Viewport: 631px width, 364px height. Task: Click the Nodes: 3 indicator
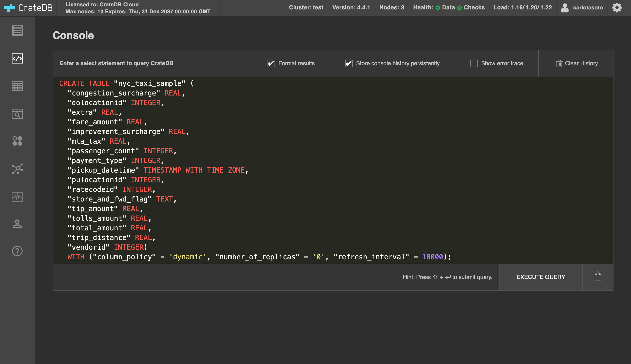[x=392, y=7]
